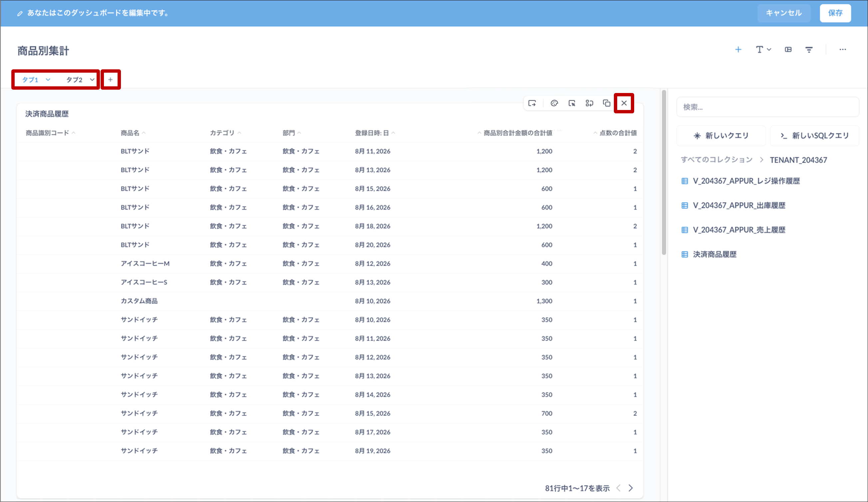The image size is (868, 502).
Task: Open visualization options palette icon
Action: pos(554,103)
